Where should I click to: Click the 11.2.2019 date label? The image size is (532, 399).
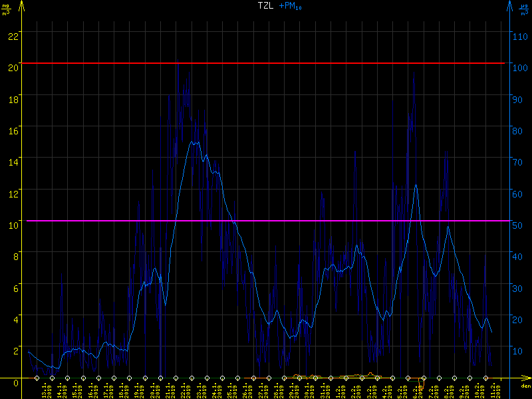[494, 390]
